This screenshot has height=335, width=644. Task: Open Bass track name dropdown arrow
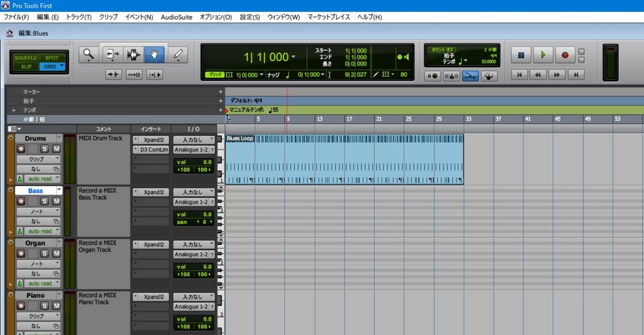(x=59, y=190)
